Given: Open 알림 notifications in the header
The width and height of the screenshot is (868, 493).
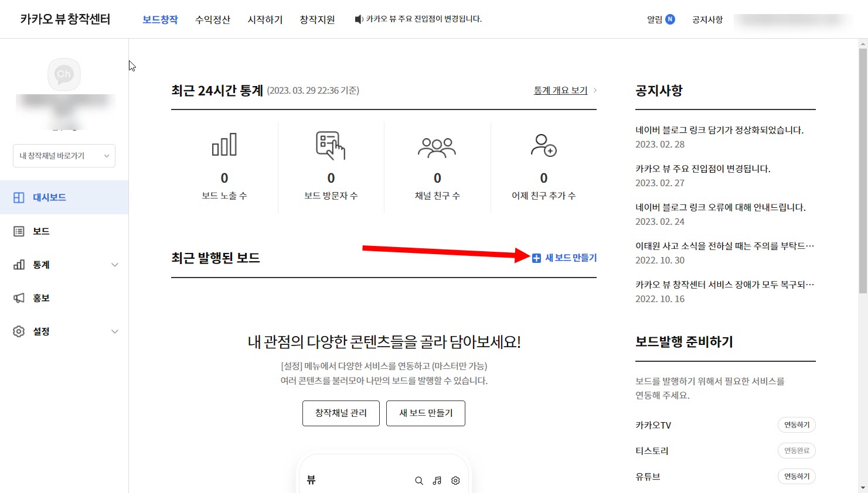Looking at the screenshot, I should pyautogui.click(x=654, y=19).
